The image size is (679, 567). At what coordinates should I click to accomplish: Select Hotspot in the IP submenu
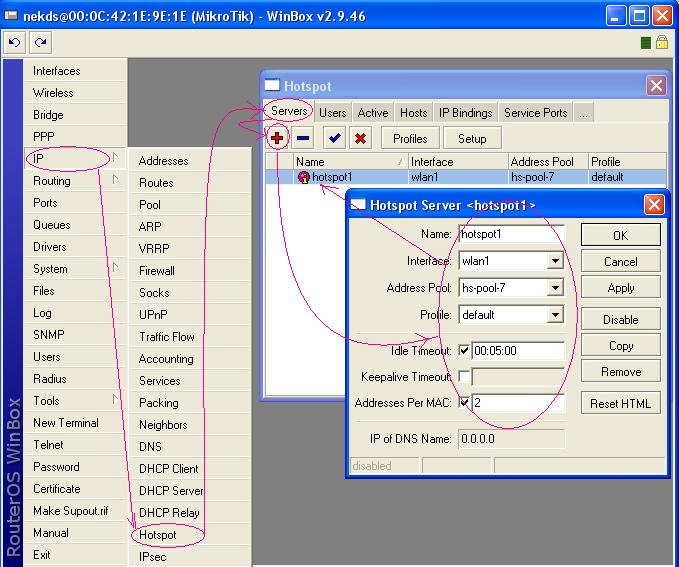(x=190, y=535)
